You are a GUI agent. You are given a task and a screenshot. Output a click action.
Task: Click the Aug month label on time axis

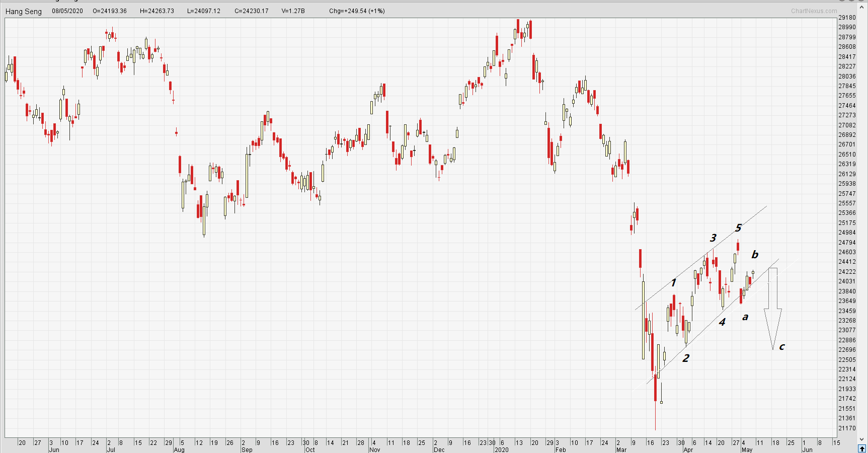point(179,449)
